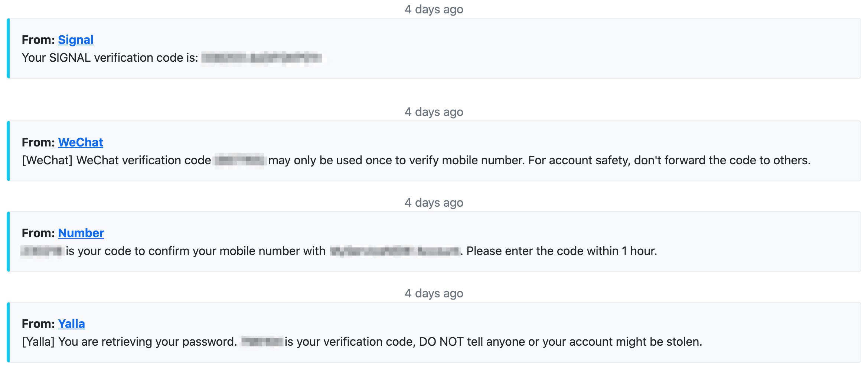Image resolution: width=868 pixels, height=371 pixels.
Task: Click the blurred code starting the Number message
Action: tap(42, 251)
